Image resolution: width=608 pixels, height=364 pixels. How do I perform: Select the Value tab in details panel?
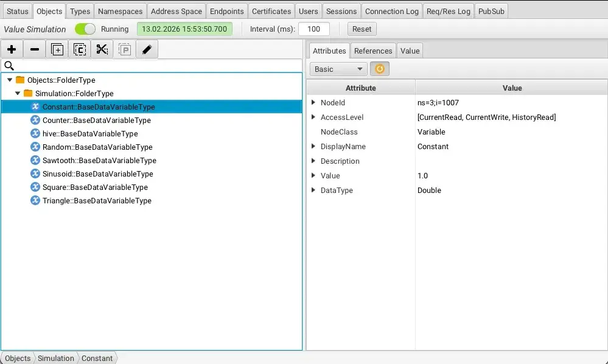pos(410,51)
